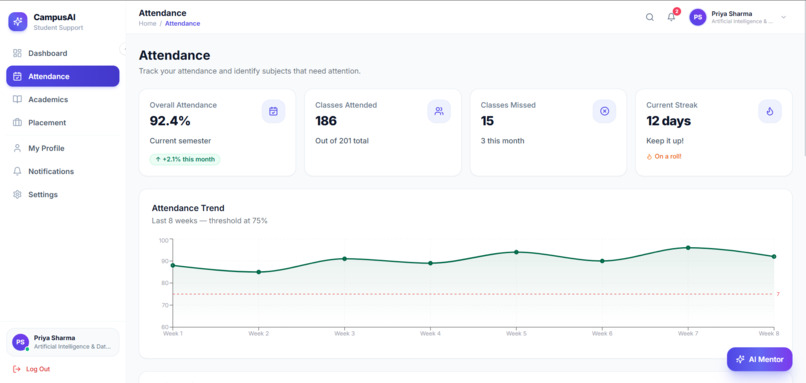Click the 3 this month text
Viewport: 806px width, 383px height.
(x=502, y=141)
